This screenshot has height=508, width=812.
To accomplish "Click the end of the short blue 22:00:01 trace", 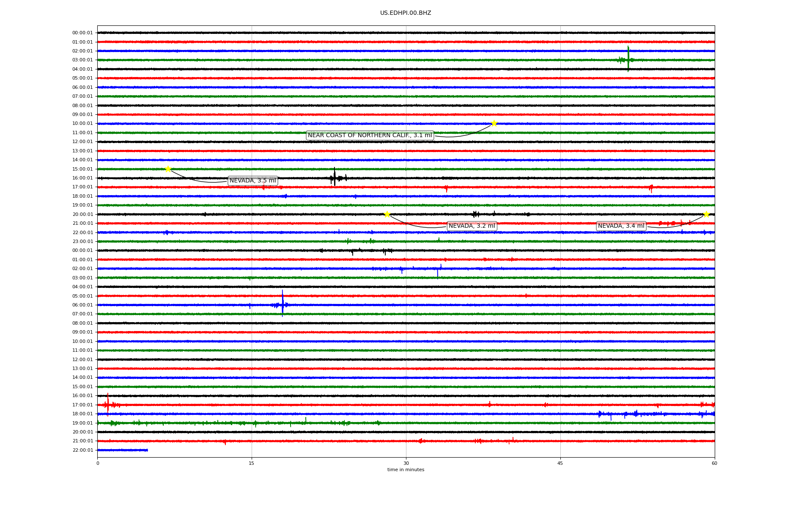I will pos(147,450).
